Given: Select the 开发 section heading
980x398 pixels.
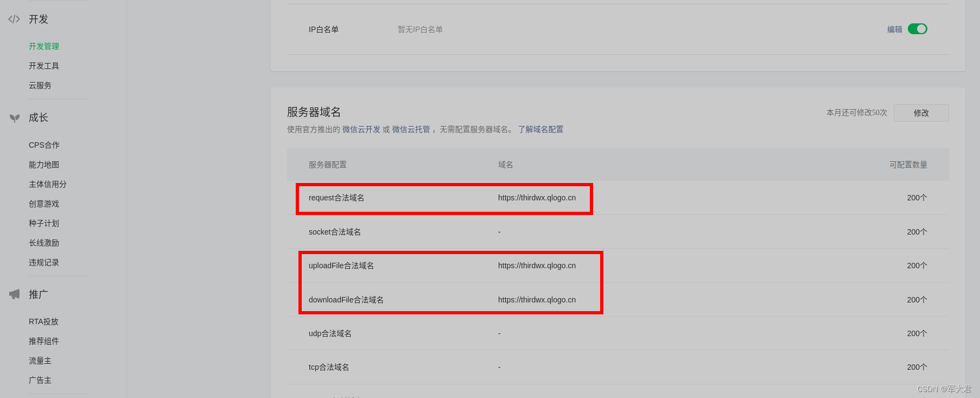Looking at the screenshot, I should [x=39, y=19].
